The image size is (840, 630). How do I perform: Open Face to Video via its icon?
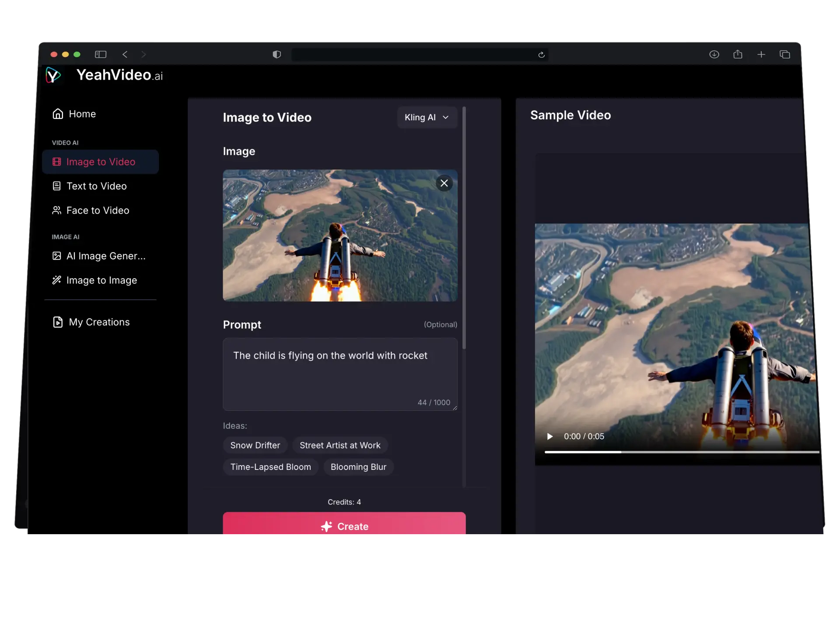click(57, 210)
